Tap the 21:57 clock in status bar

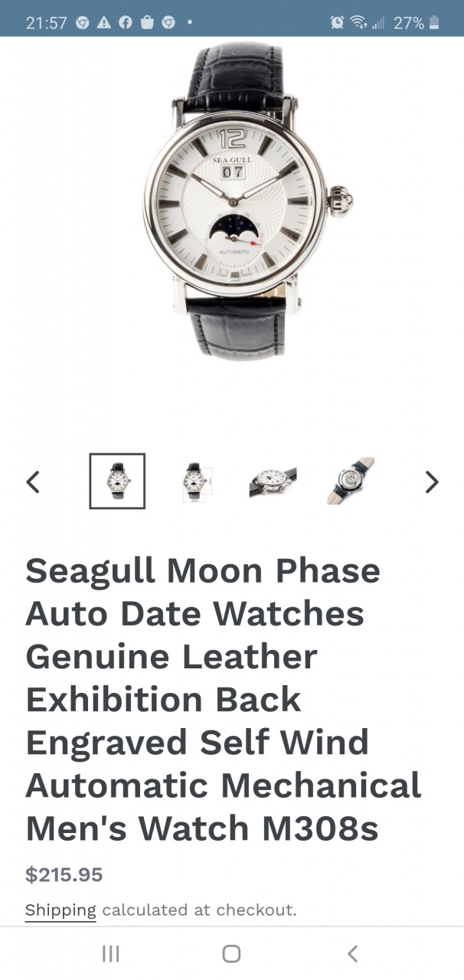click(x=47, y=23)
